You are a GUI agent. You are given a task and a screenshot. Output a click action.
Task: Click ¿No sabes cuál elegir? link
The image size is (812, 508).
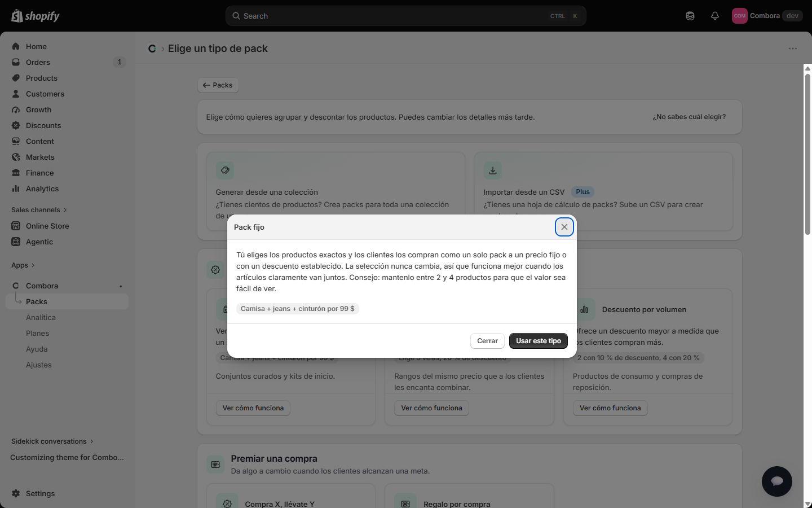pyautogui.click(x=689, y=117)
